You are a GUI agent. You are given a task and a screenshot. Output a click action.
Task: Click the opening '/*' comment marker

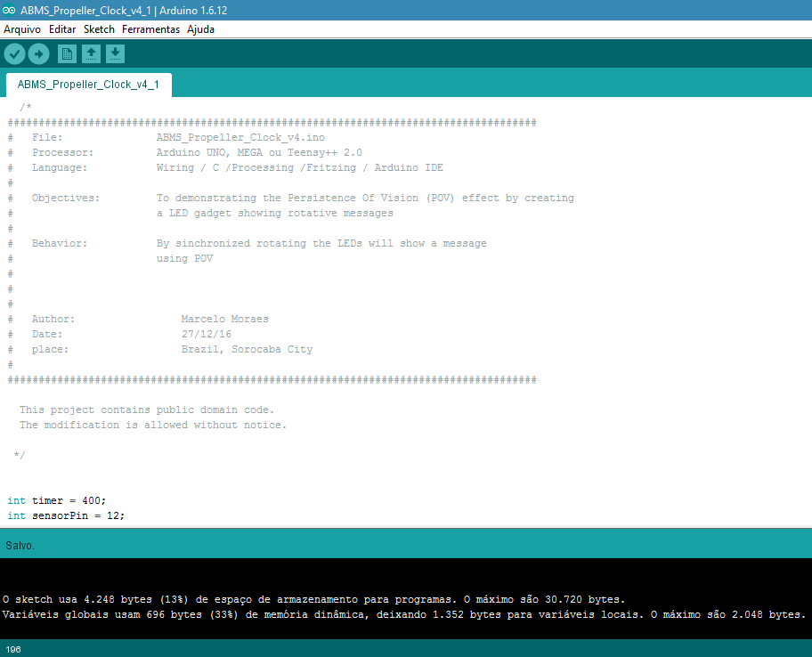(x=25, y=107)
